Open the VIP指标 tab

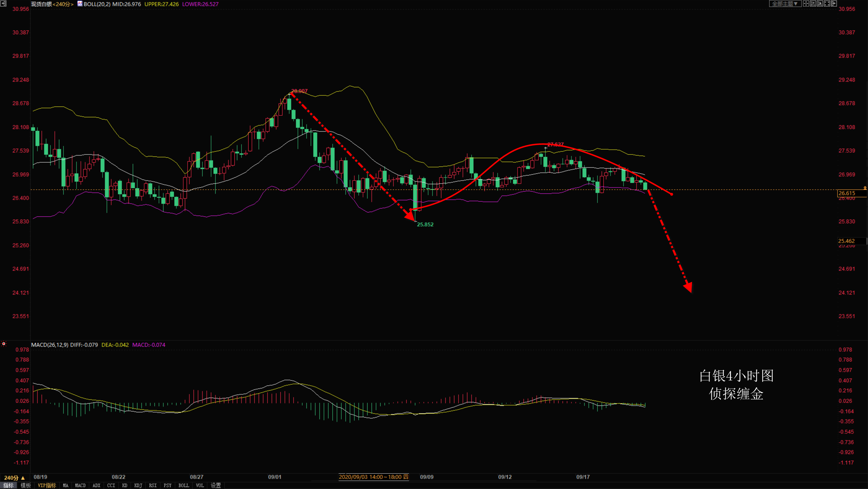[x=47, y=485]
